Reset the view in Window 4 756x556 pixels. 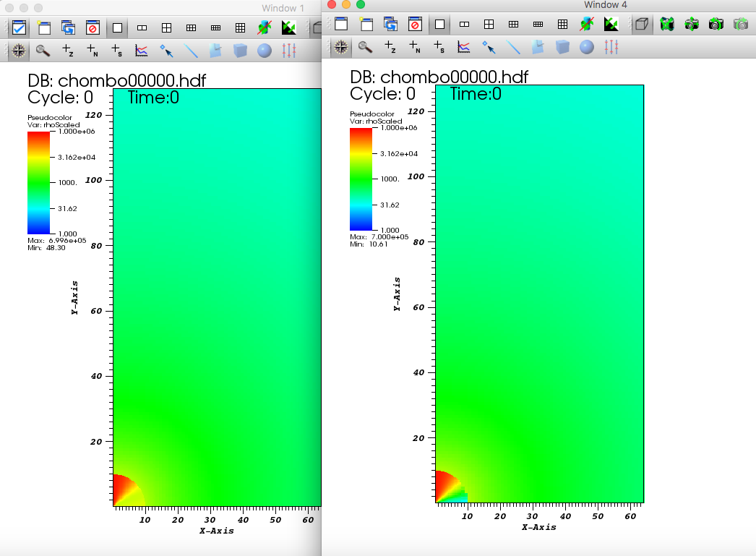pyautogui.click(x=667, y=24)
